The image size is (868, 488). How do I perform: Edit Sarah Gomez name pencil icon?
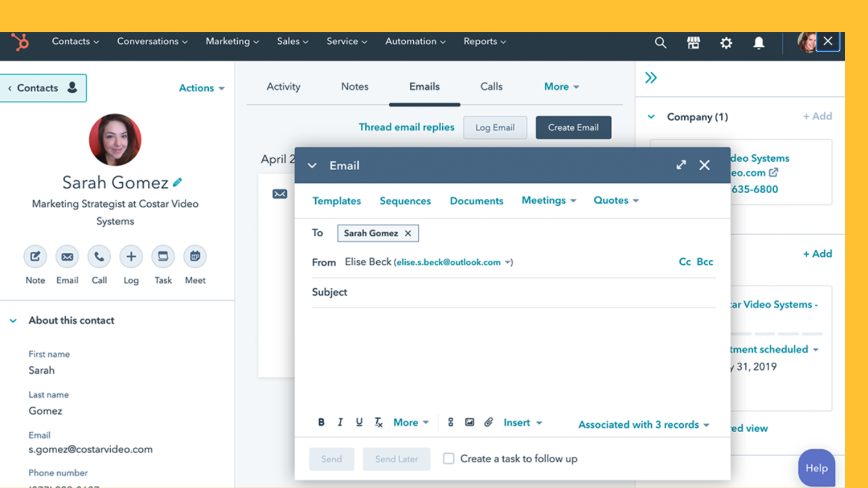pyautogui.click(x=177, y=183)
